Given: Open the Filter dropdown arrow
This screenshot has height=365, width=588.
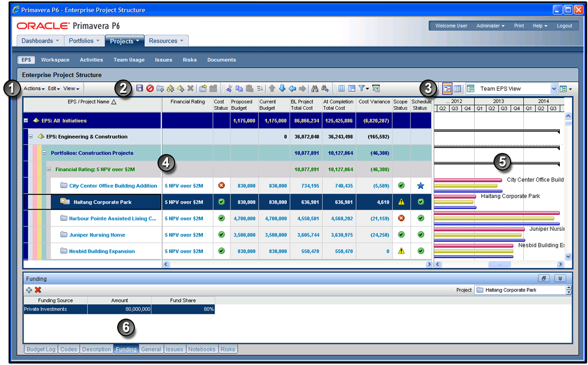Looking at the screenshot, I should [368, 89].
